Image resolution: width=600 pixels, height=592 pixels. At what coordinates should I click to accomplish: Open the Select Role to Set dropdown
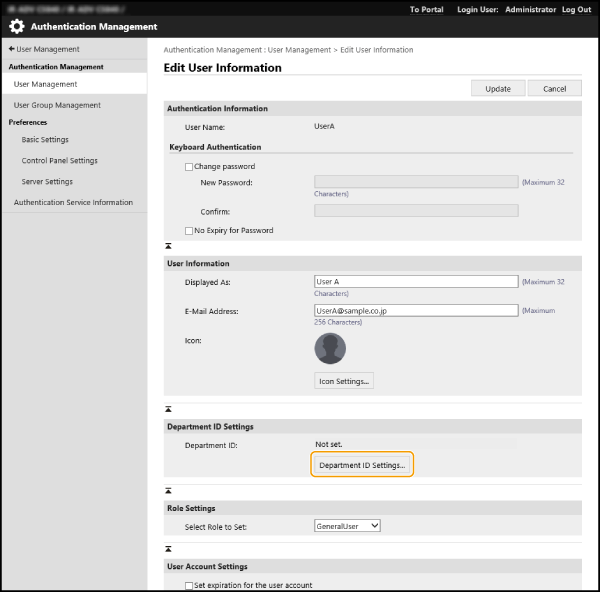[x=347, y=526]
